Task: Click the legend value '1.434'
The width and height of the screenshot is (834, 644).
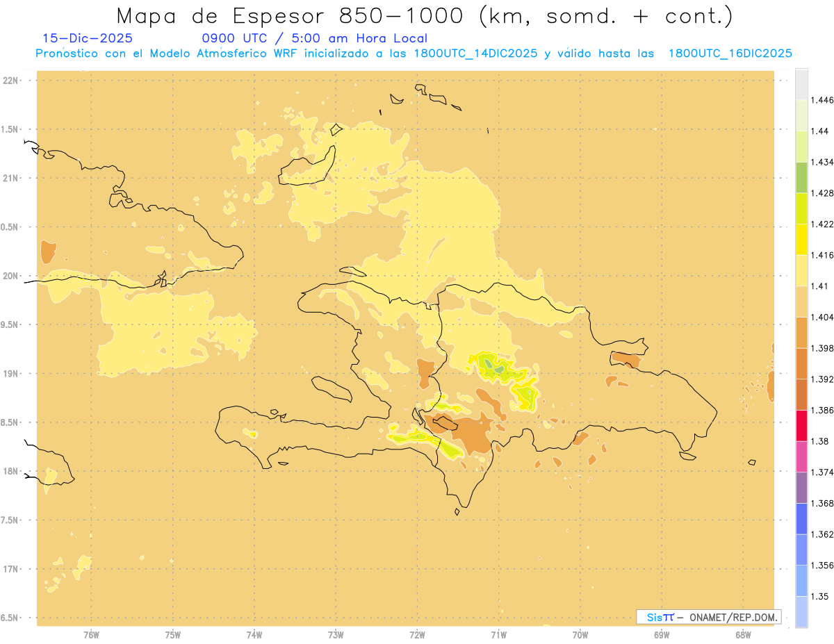Action: tap(824, 162)
